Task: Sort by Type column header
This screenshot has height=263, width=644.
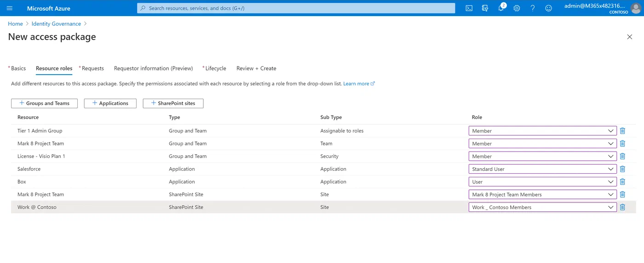Action: coord(174,117)
